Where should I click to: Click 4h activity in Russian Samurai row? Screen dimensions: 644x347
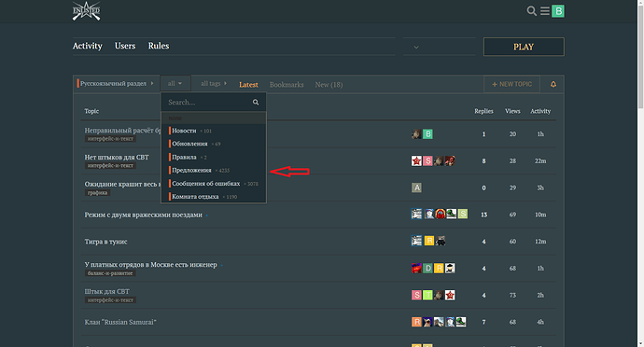(540, 322)
